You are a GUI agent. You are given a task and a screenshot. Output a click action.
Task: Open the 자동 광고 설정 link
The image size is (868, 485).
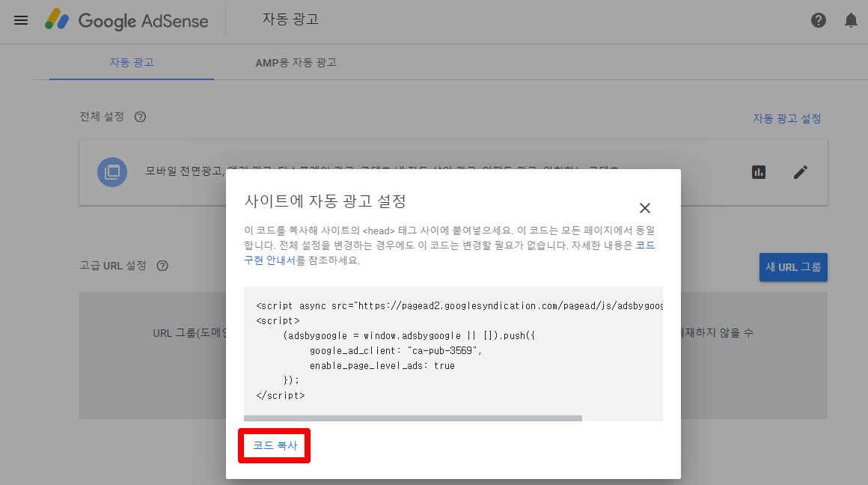[x=786, y=118]
